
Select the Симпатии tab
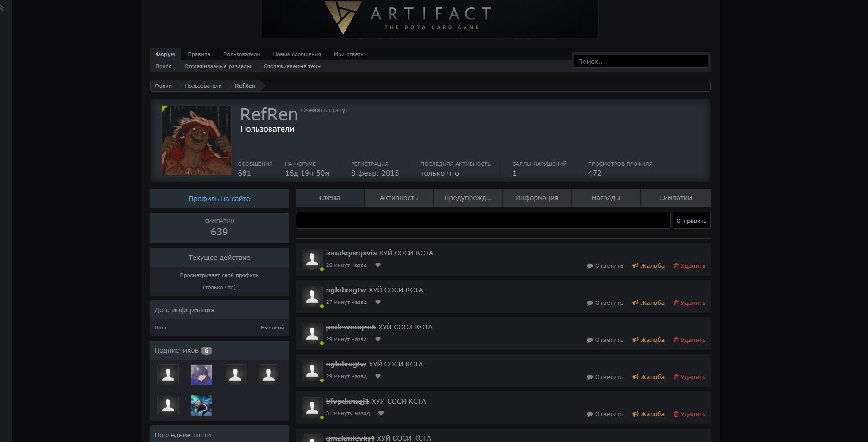(x=675, y=198)
